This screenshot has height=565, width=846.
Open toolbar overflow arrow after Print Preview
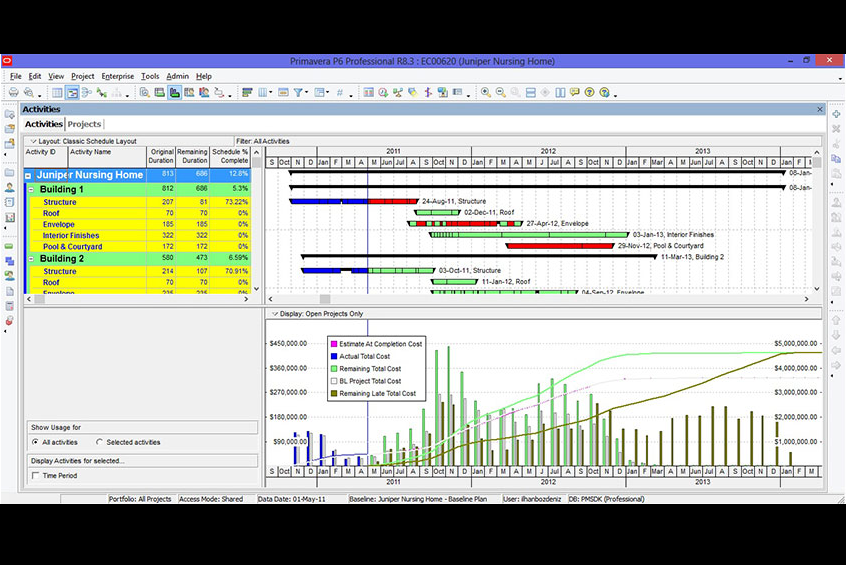point(39,95)
